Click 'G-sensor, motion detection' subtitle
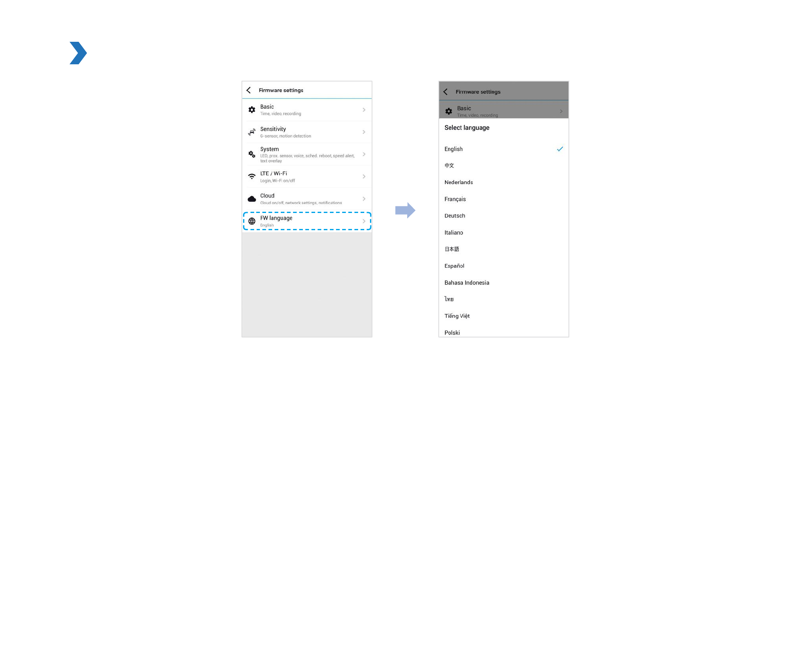Screen dimensions: 812x650 click(286, 136)
